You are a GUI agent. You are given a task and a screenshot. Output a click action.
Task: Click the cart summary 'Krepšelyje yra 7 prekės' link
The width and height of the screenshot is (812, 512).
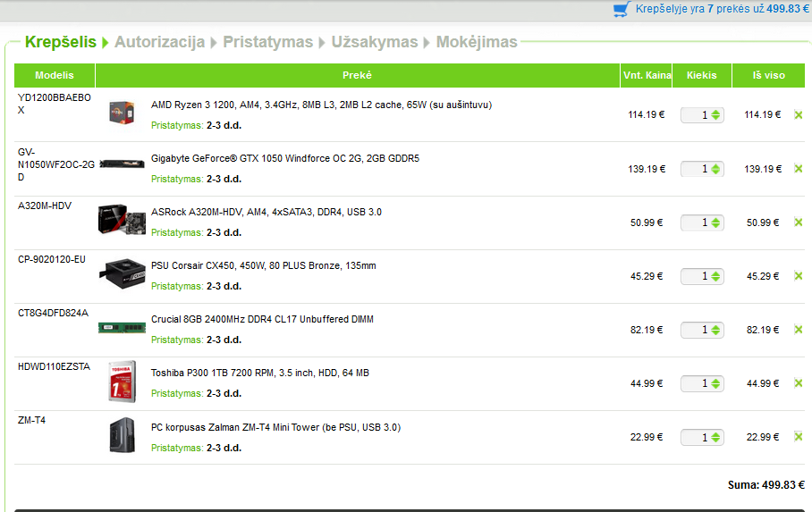(722, 9)
